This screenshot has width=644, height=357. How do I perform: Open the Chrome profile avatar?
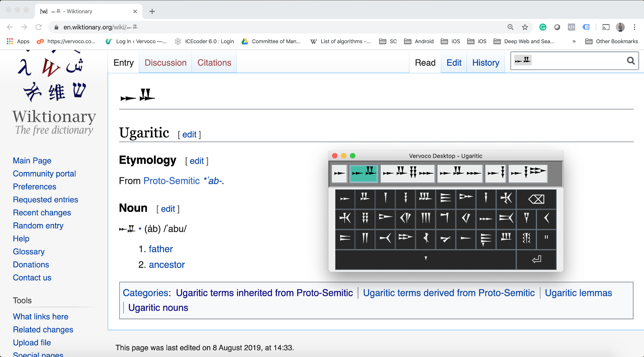(x=620, y=27)
